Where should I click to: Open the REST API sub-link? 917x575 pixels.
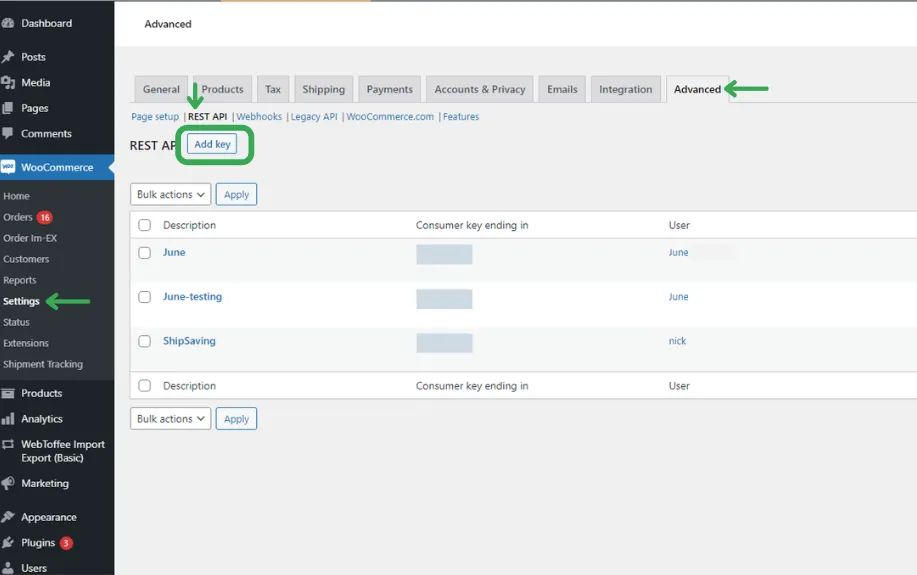click(208, 116)
